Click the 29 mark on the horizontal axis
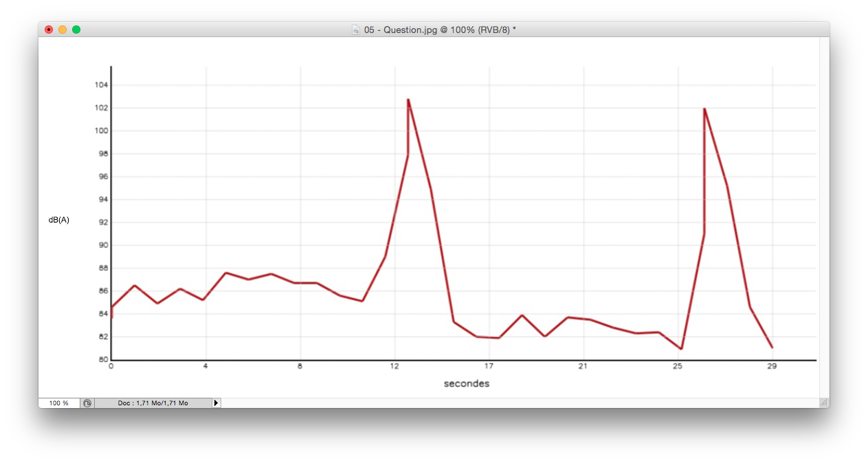 pos(771,367)
